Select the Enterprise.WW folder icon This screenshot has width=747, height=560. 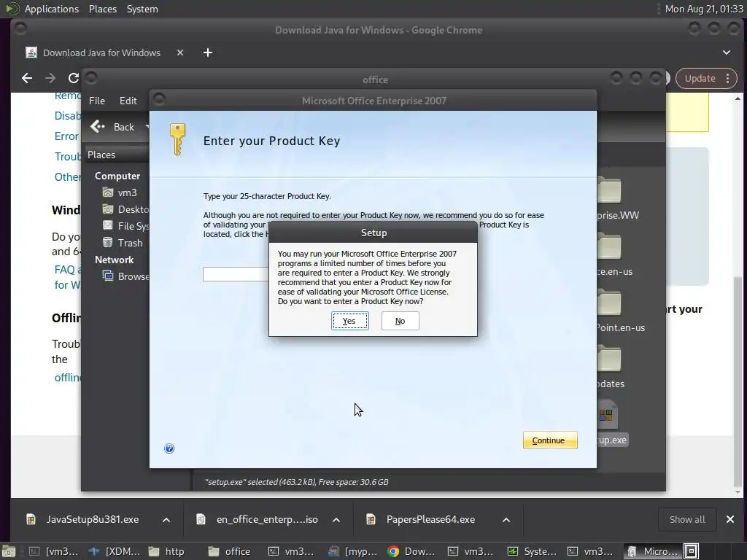coord(609,190)
